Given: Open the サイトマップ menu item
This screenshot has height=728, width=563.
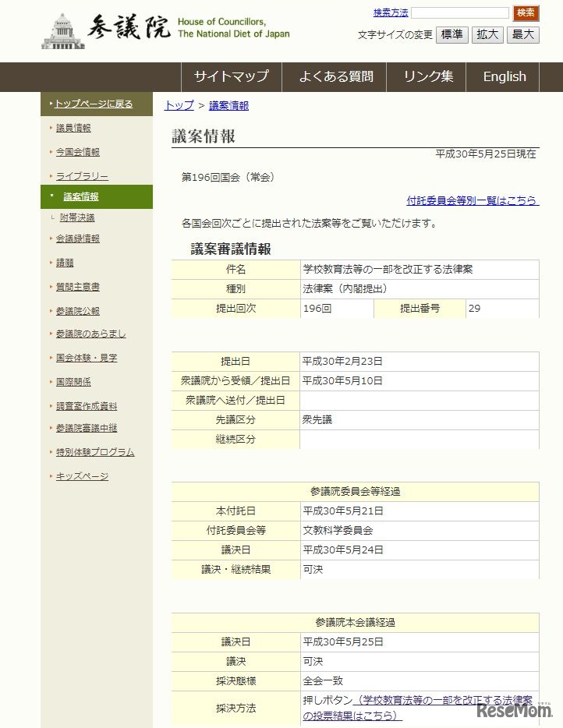Looking at the screenshot, I should tap(232, 76).
